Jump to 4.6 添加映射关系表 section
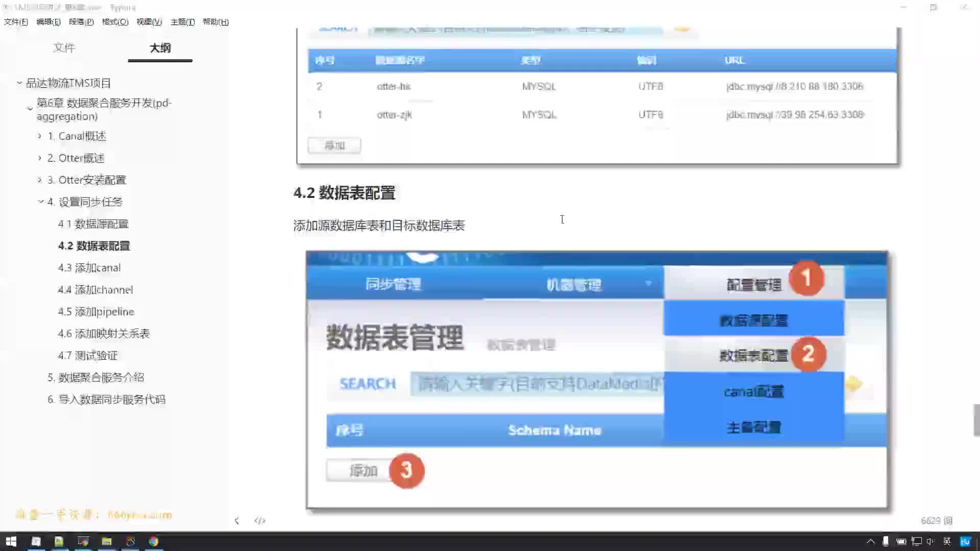This screenshot has height=551, width=980. coord(104,334)
